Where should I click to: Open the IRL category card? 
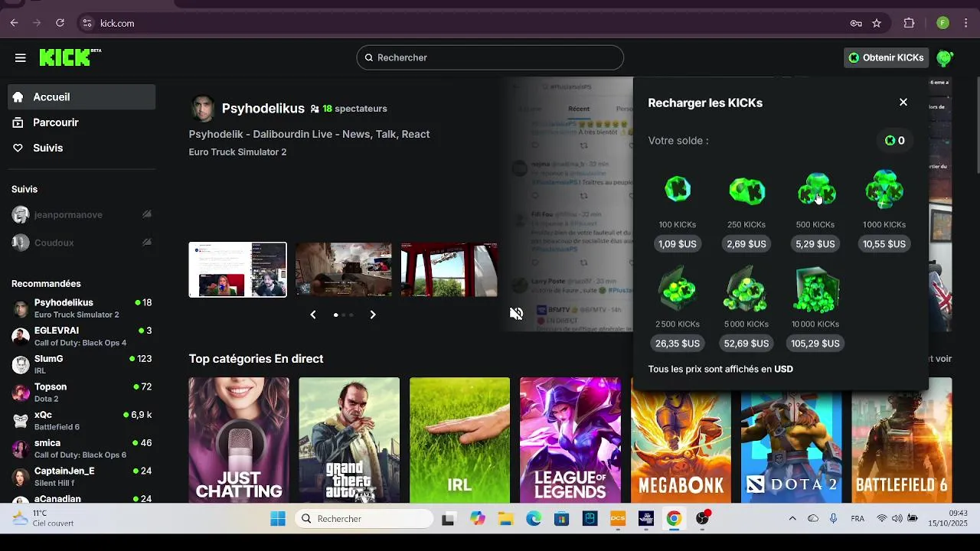pyautogui.click(x=459, y=440)
